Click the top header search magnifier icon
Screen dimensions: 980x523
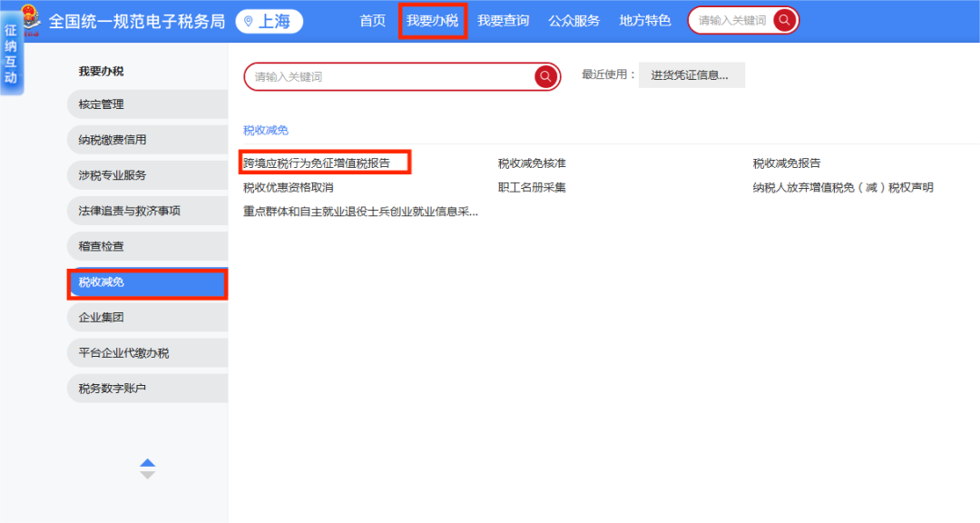[x=785, y=20]
